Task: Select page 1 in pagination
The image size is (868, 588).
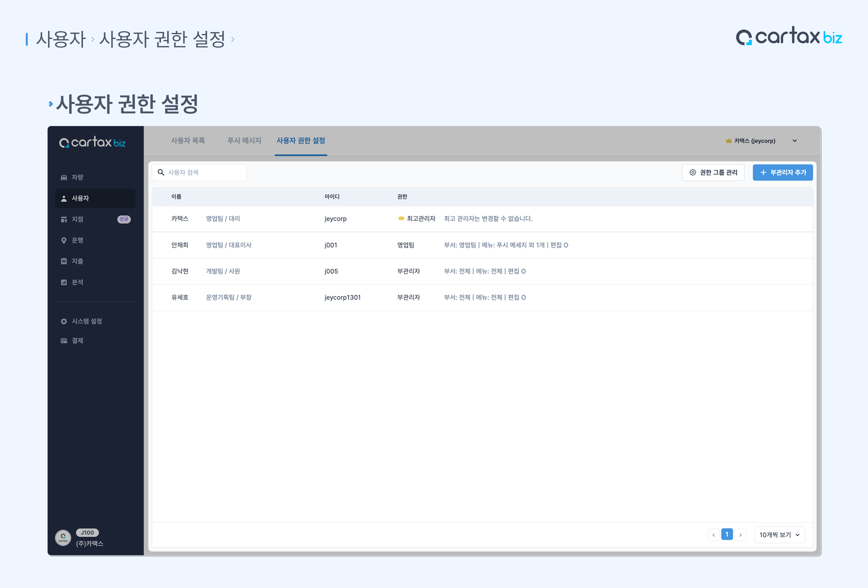Action: [x=727, y=534]
